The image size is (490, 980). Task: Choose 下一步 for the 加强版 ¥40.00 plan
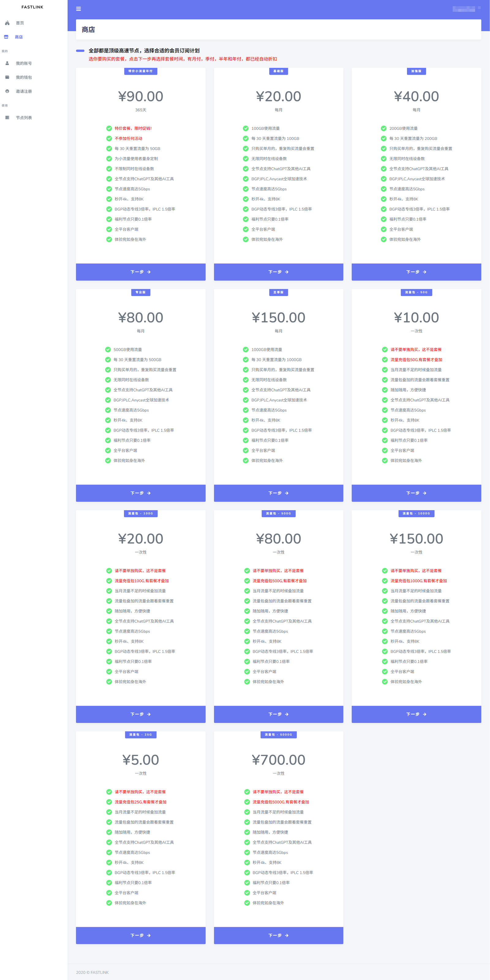point(416,272)
